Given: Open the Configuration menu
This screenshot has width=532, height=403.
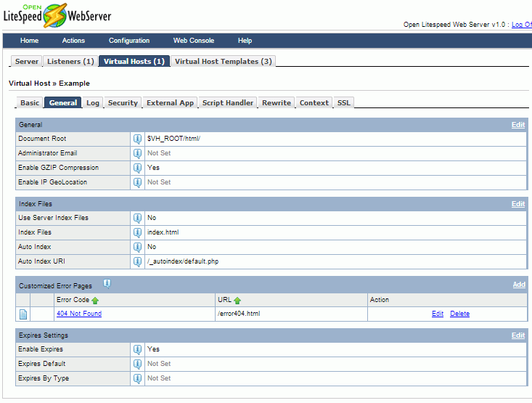Looking at the screenshot, I should (x=129, y=41).
